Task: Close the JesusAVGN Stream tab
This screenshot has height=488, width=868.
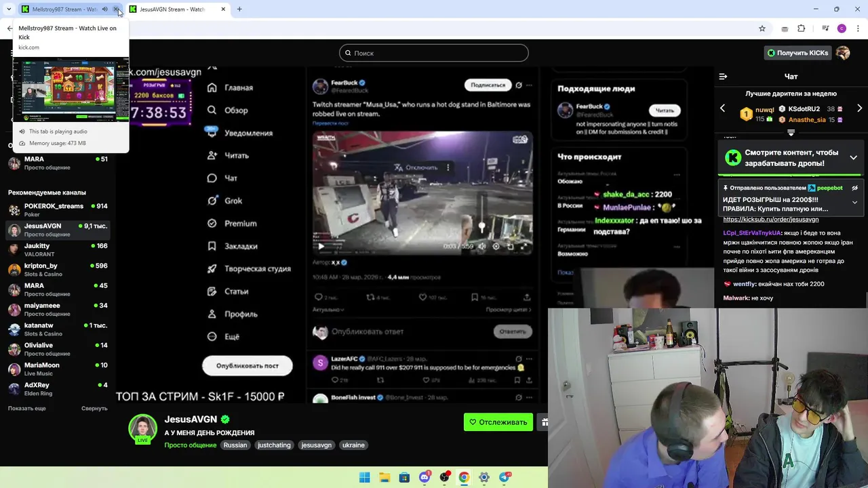Action: coord(223,9)
